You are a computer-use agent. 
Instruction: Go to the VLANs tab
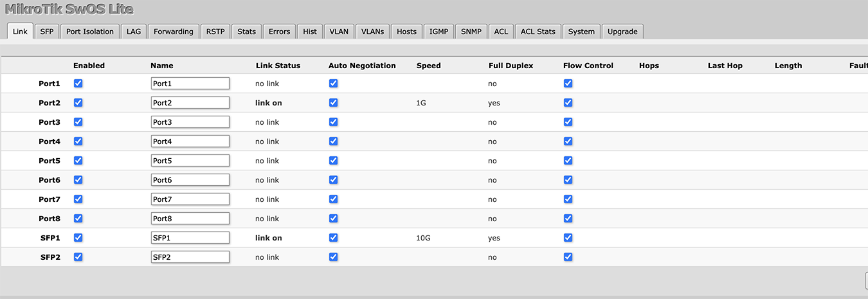372,32
